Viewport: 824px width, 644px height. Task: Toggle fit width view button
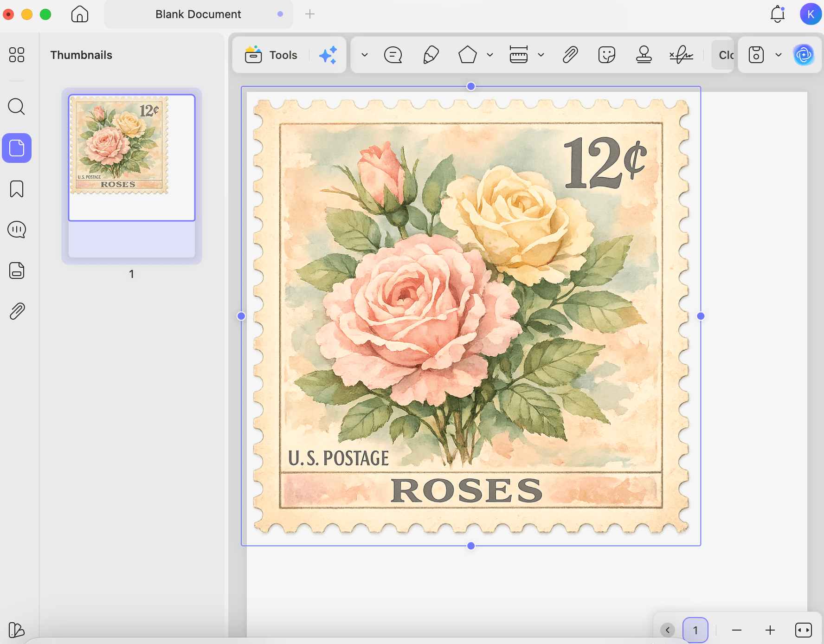804,630
